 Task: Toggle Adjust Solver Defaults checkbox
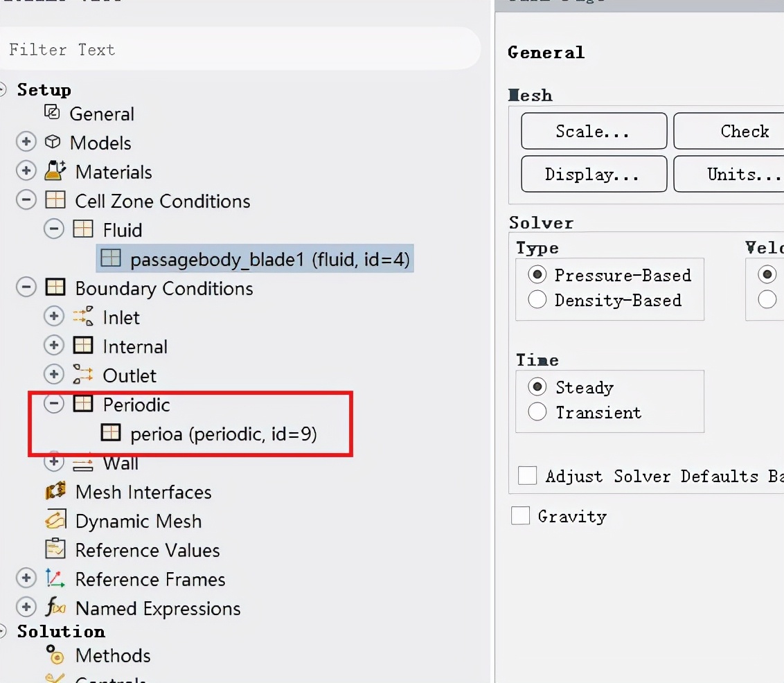pyautogui.click(x=528, y=476)
